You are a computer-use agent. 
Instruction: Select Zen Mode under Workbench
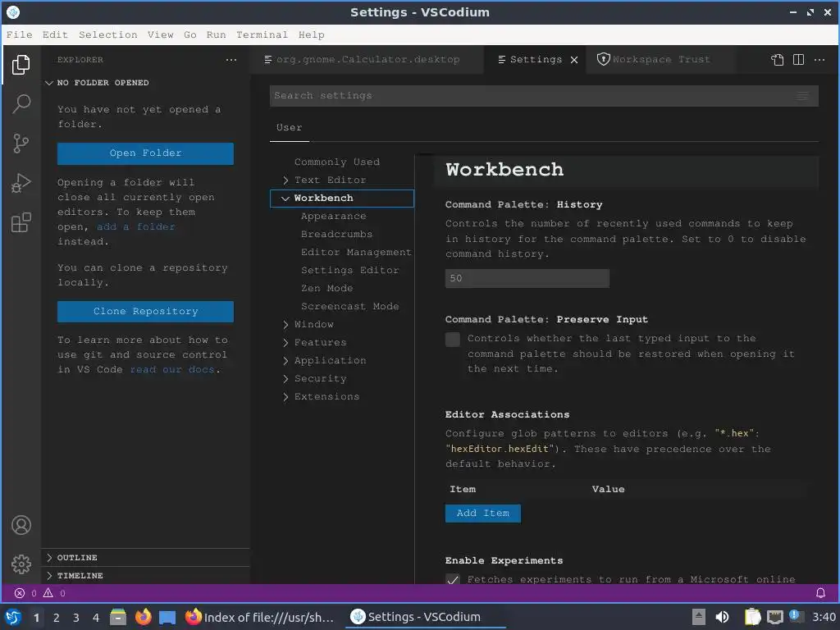[326, 289]
